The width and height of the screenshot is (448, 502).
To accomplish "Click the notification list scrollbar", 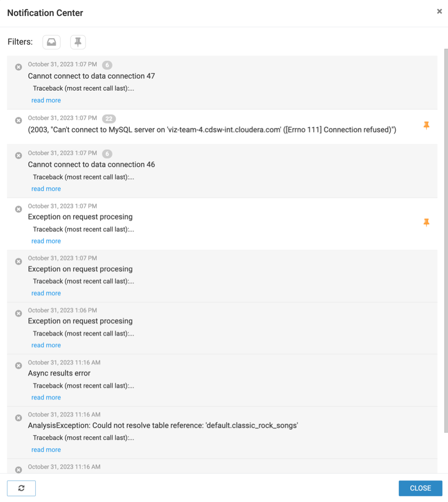I will click(x=445, y=239).
